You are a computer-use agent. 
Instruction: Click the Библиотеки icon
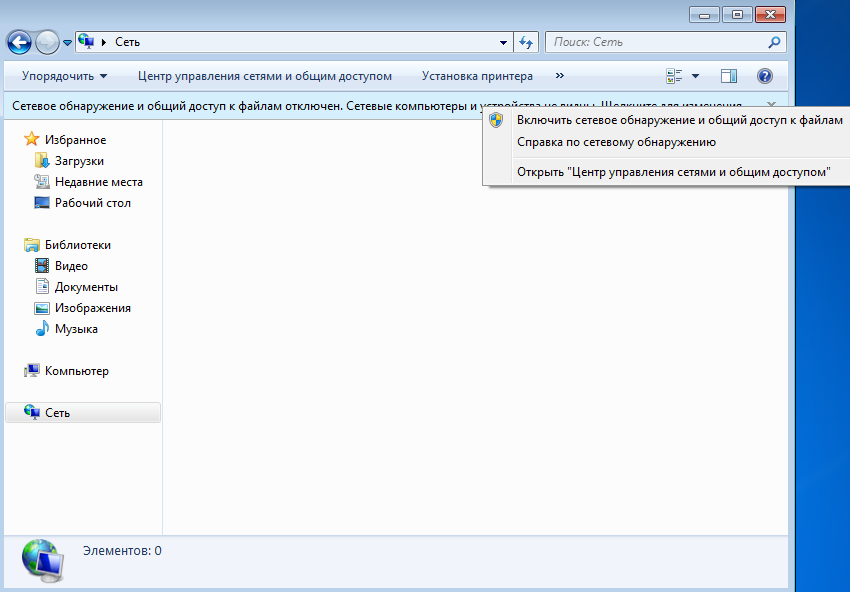click(31, 245)
